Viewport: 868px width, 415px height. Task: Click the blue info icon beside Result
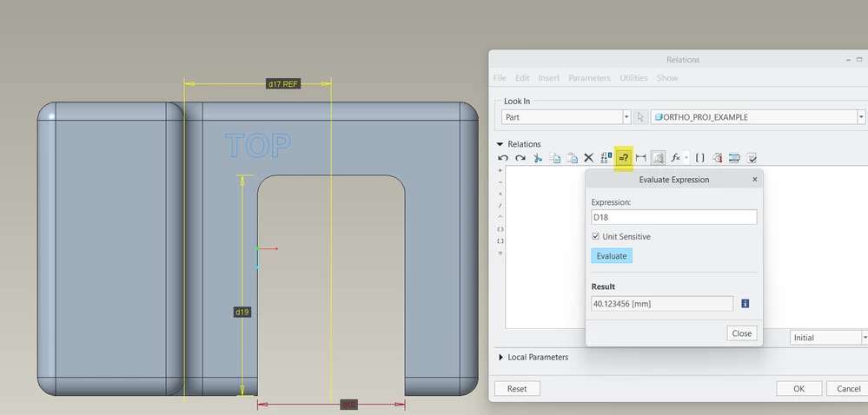[745, 303]
